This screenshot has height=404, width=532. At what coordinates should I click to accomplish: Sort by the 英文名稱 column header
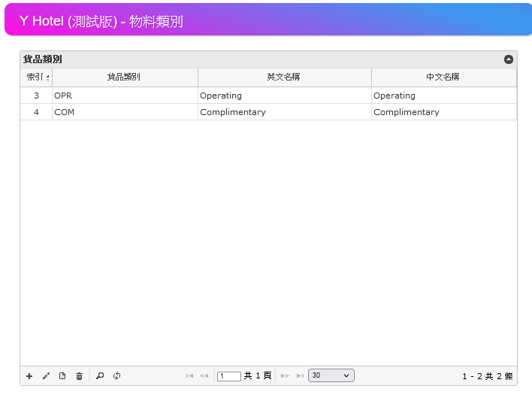[283, 77]
